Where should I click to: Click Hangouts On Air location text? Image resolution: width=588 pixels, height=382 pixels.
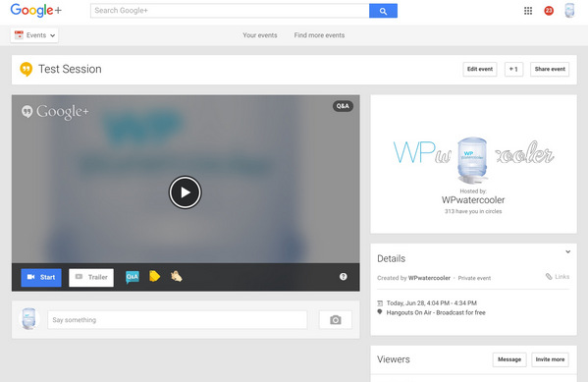436,312
